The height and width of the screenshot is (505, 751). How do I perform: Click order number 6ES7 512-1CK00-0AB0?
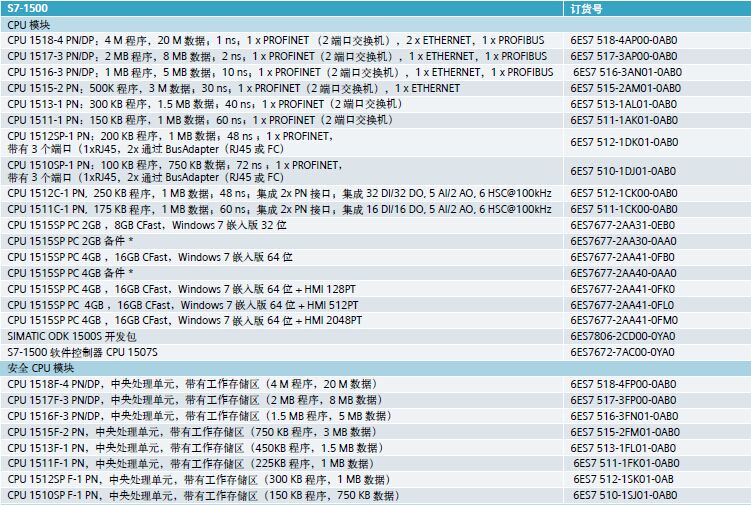click(624, 193)
